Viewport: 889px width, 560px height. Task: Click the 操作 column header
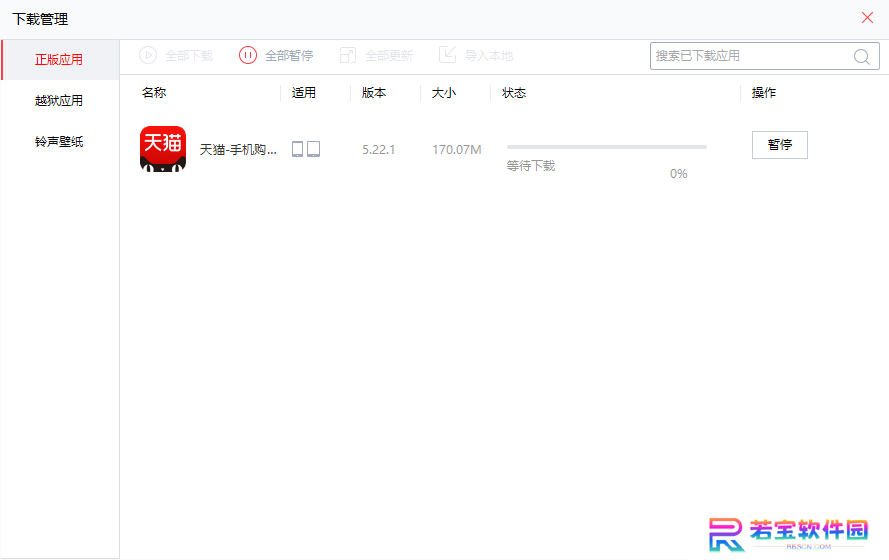click(x=764, y=92)
